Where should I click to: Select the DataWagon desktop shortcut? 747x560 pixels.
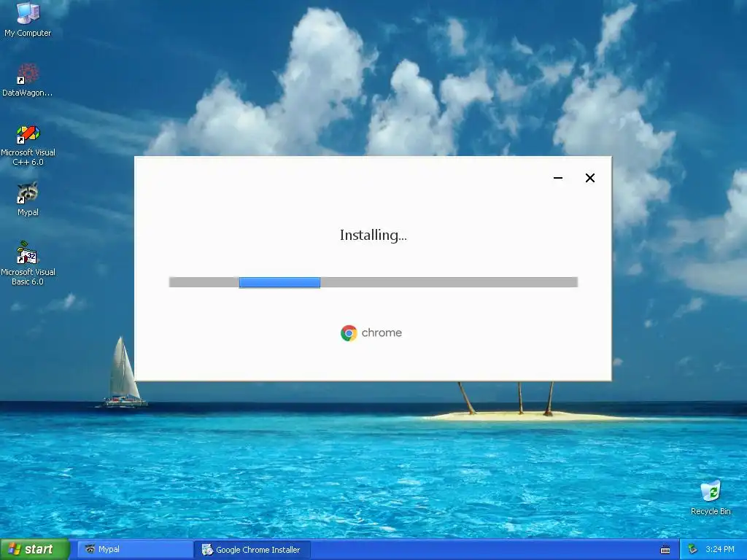28,79
